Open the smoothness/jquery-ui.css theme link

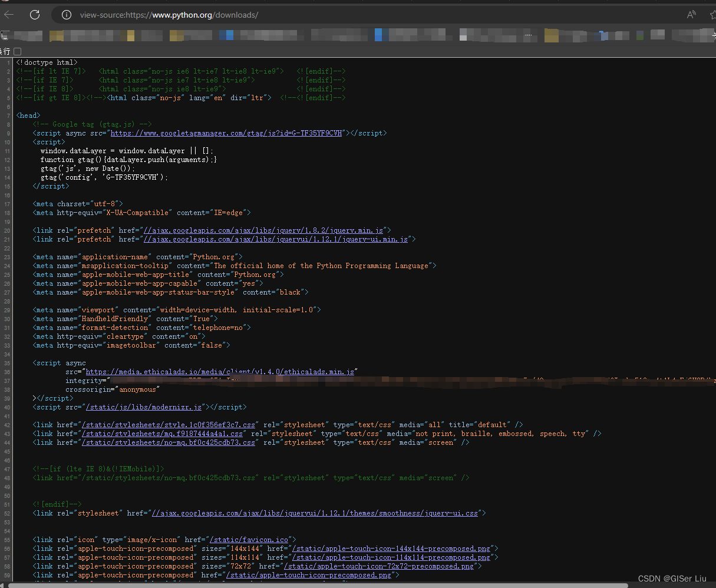pyautogui.click(x=315, y=513)
